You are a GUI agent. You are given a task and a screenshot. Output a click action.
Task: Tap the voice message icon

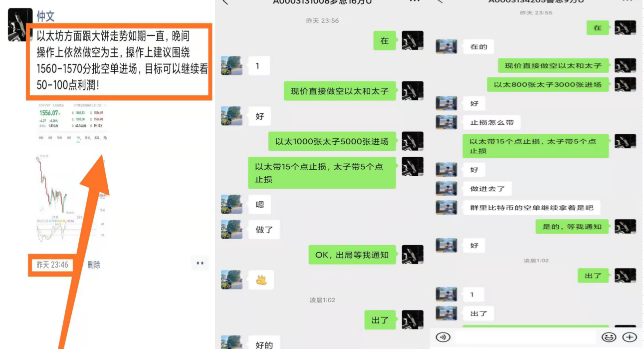[x=443, y=337]
